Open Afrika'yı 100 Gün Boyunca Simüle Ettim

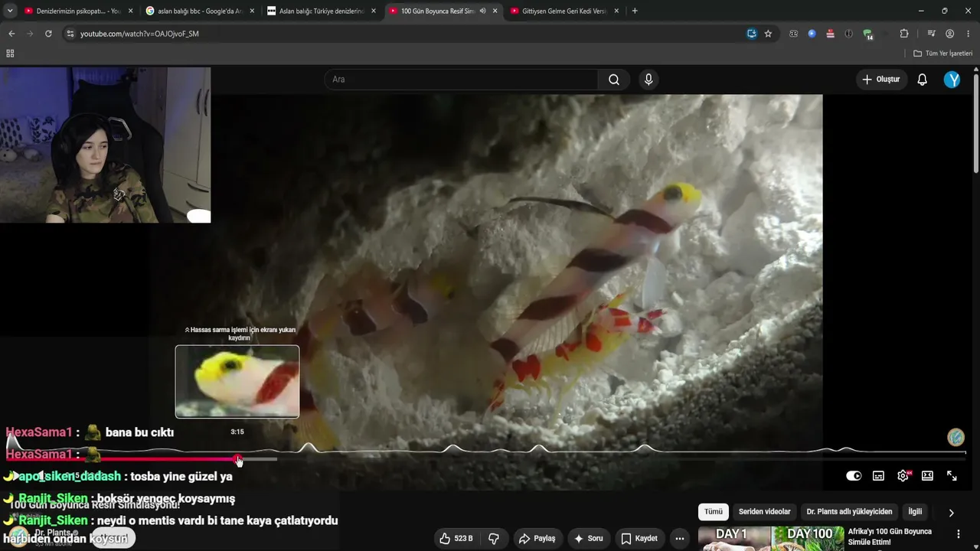pyautogui.click(x=890, y=536)
